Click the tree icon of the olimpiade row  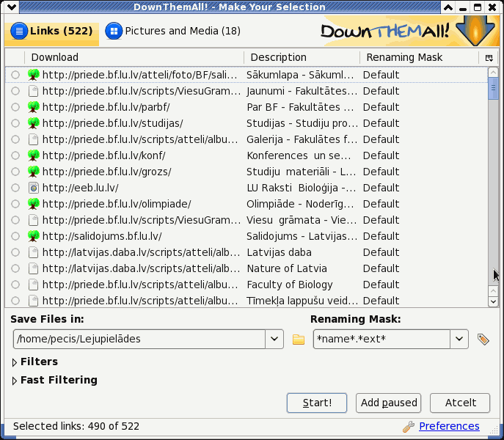pos(34,204)
